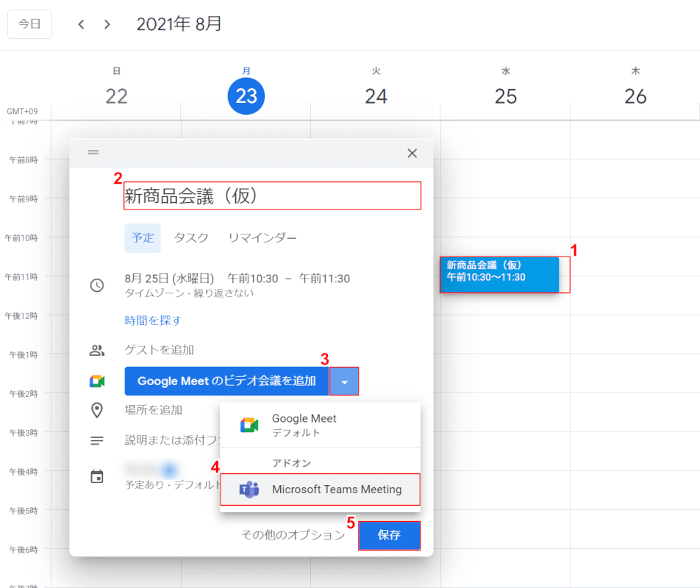Screen dimensions: 700x588
Task: Click the description lines icon
Action: pyautogui.click(x=97, y=441)
